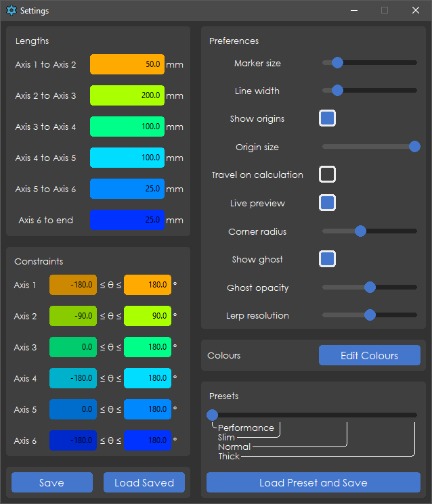The height and width of the screenshot is (504, 432).
Task: Click the Line width slider handle
Action: point(337,90)
